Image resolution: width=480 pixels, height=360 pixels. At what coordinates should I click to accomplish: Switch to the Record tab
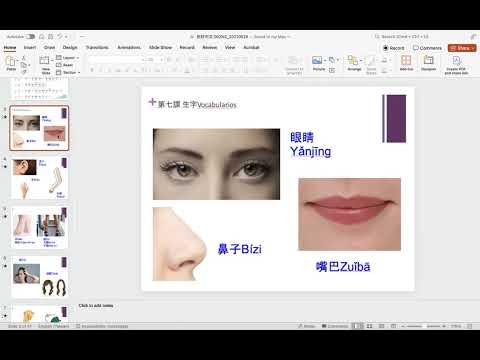[187, 47]
